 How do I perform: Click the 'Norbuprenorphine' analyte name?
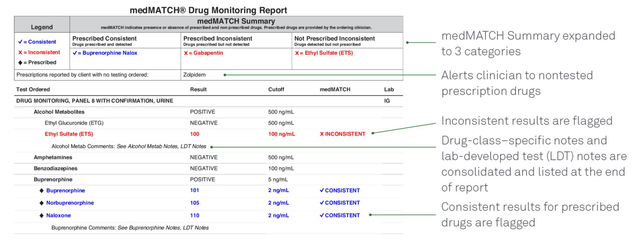coord(70,203)
